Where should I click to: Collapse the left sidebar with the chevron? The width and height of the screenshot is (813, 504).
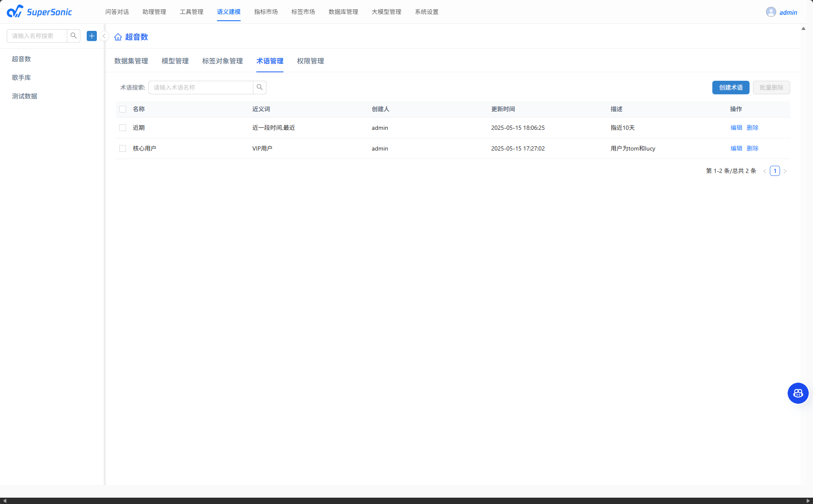tap(104, 36)
